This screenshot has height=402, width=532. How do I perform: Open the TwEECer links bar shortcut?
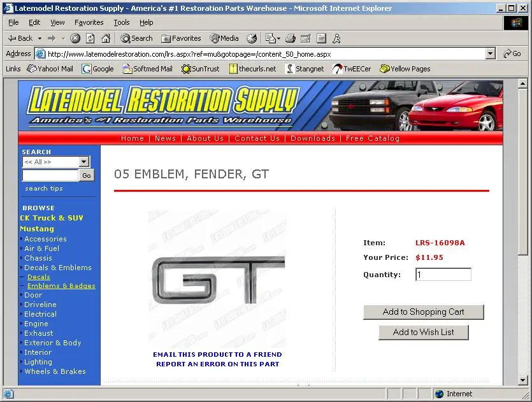click(352, 69)
